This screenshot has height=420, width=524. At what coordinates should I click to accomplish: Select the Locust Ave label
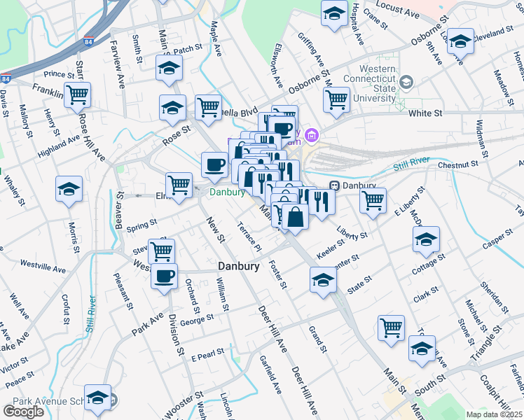(397, 9)
